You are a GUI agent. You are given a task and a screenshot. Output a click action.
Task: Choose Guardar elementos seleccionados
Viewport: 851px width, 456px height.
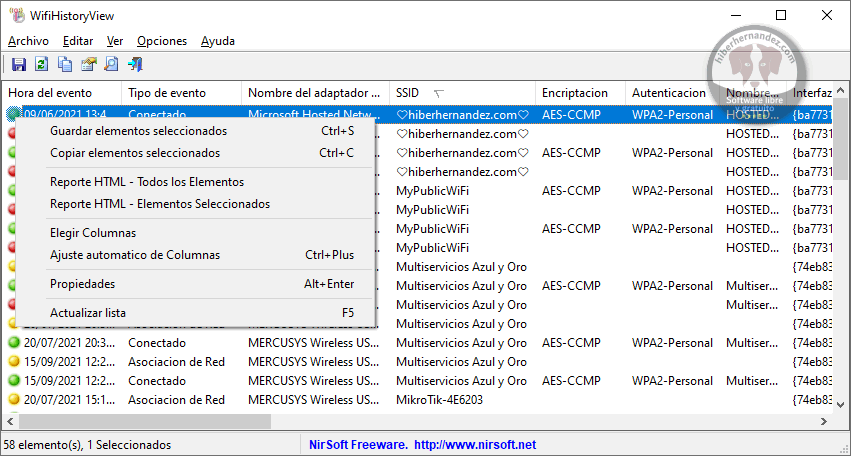[x=195, y=131]
